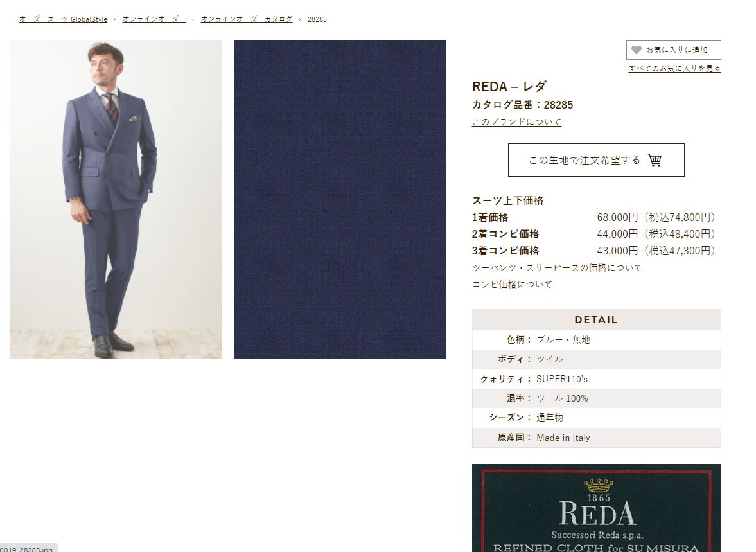
Task: Order with this fabric (この生地で注文希望する)
Action: tap(596, 160)
